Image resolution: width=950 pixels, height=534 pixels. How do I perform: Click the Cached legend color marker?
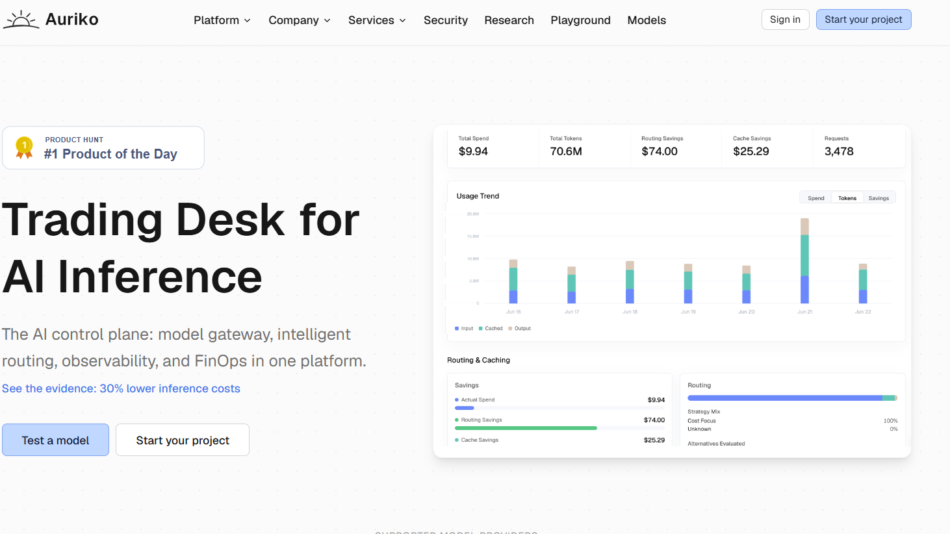(x=480, y=329)
